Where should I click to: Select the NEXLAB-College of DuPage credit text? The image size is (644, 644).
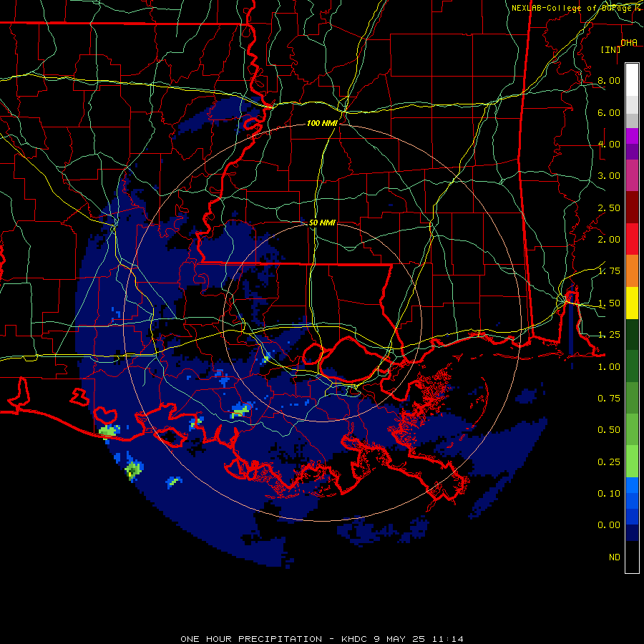click(x=573, y=8)
